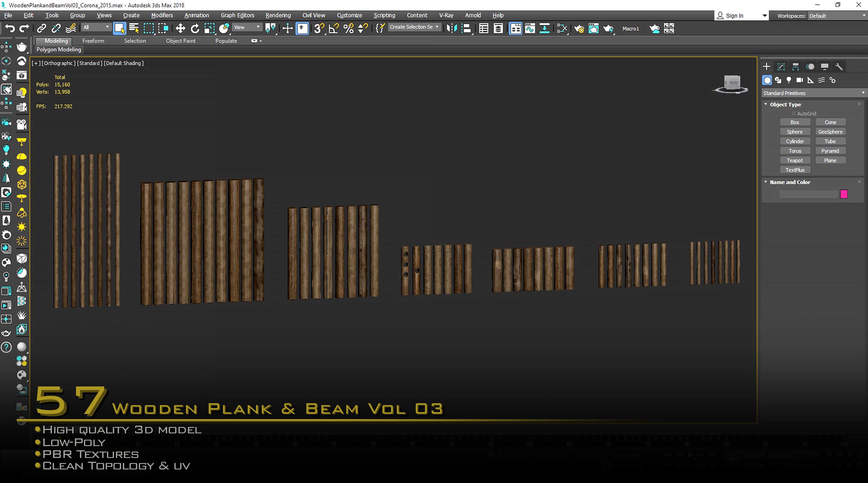Screen dimensions: 868x483
Task: Select the Select and Rotate tool
Action: pos(195,28)
